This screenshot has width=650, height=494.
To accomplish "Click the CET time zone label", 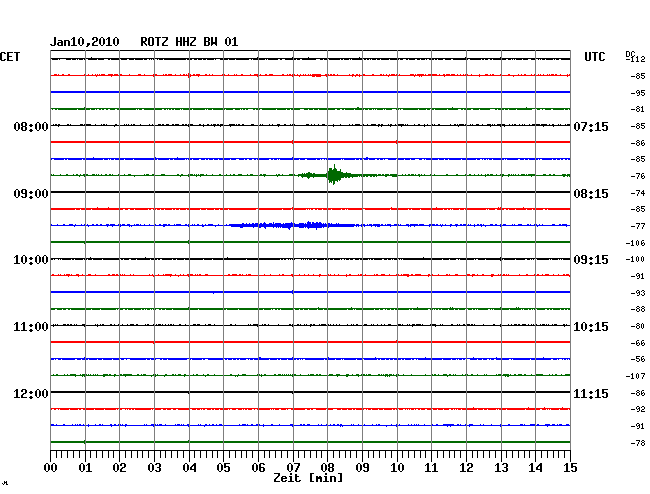I will (x=10, y=57).
